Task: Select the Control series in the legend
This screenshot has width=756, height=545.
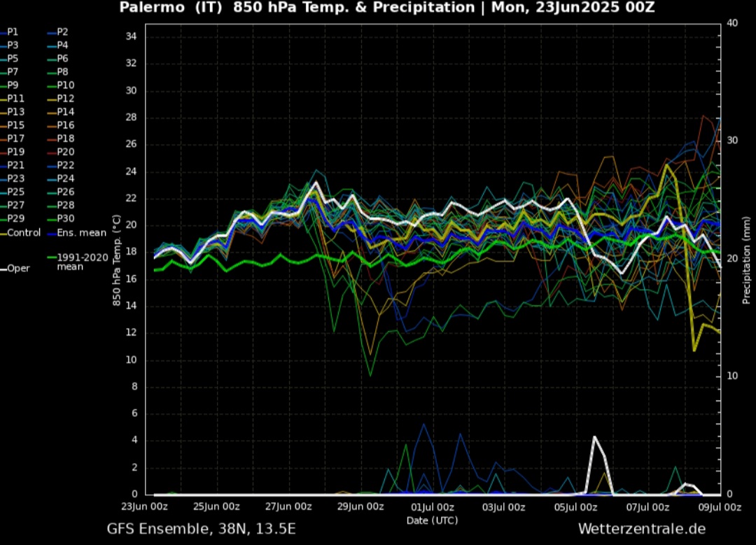Action: 24,232
